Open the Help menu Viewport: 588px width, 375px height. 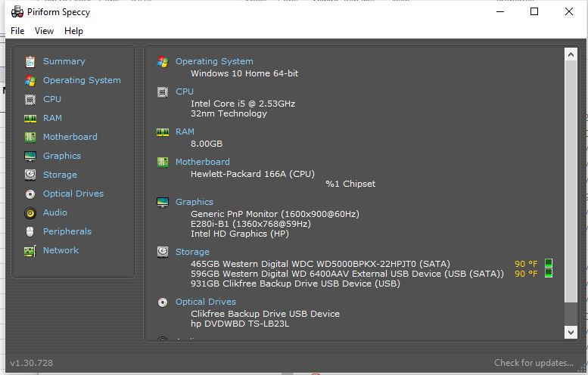73,31
